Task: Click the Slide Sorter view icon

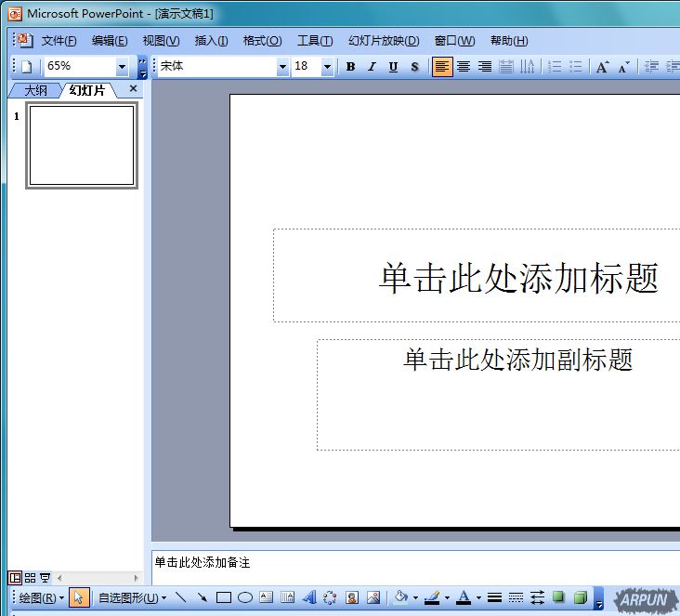Action: (x=30, y=578)
